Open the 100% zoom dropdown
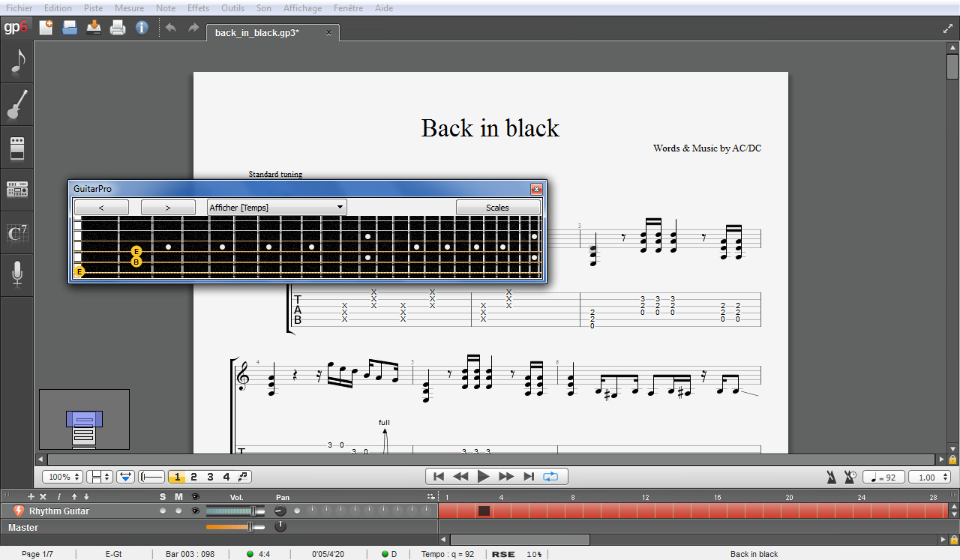This screenshot has height=560, width=960. [x=62, y=477]
